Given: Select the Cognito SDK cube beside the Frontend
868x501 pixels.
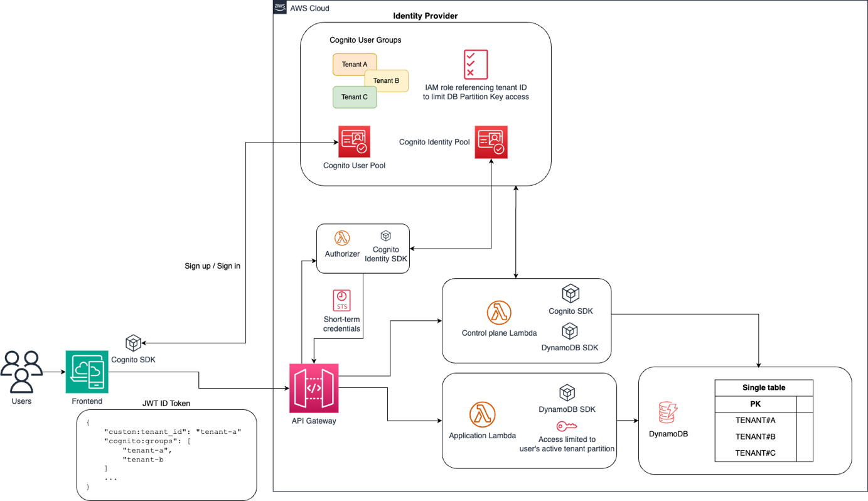Looking at the screenshot, I should [x=133, y=343].
